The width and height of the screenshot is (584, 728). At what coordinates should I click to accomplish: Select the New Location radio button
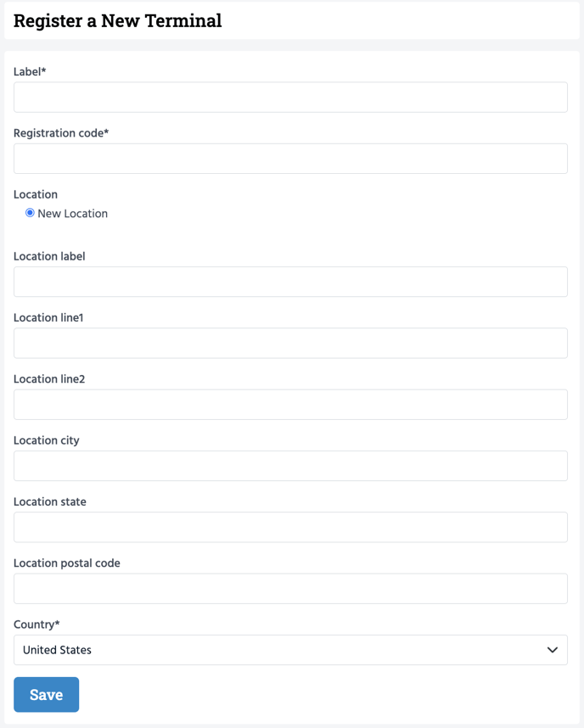pyautogui.click(x=30, y=213)
